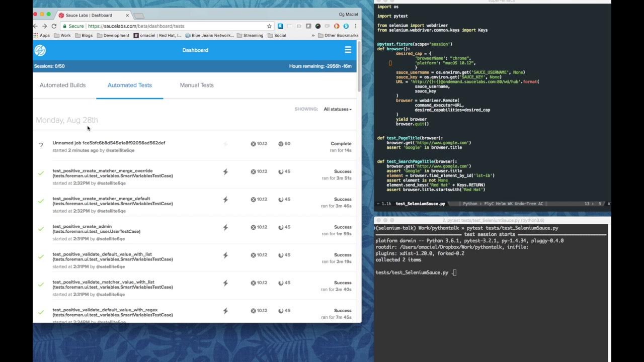
Task: Click the address bar URL field
Action: click(x=167, y=26)
